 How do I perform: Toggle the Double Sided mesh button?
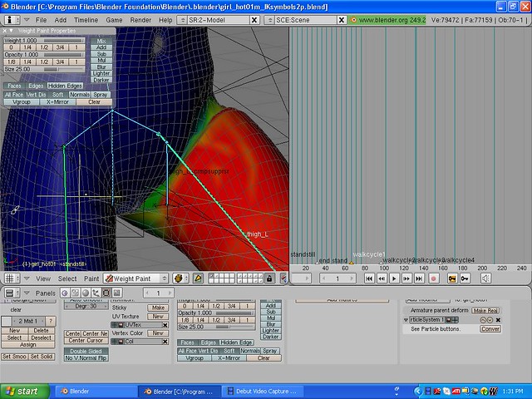click(85, 349)
